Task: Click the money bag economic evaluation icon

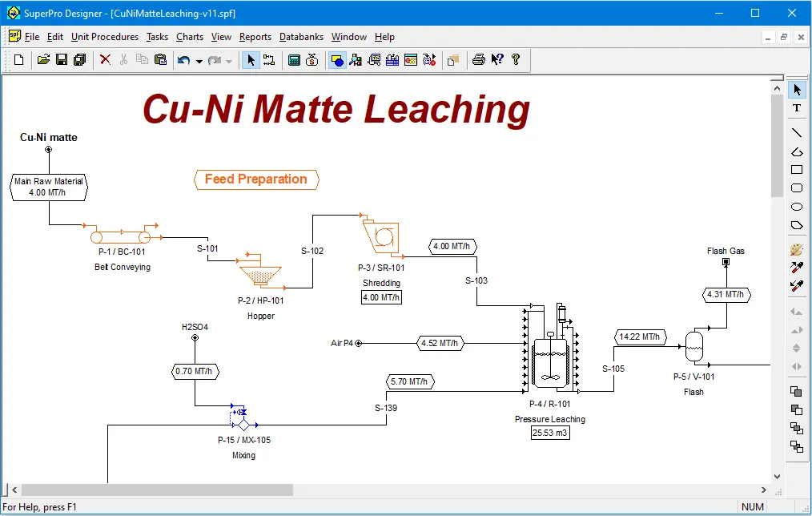Action: pyautogui.click(x=312, y=60)
